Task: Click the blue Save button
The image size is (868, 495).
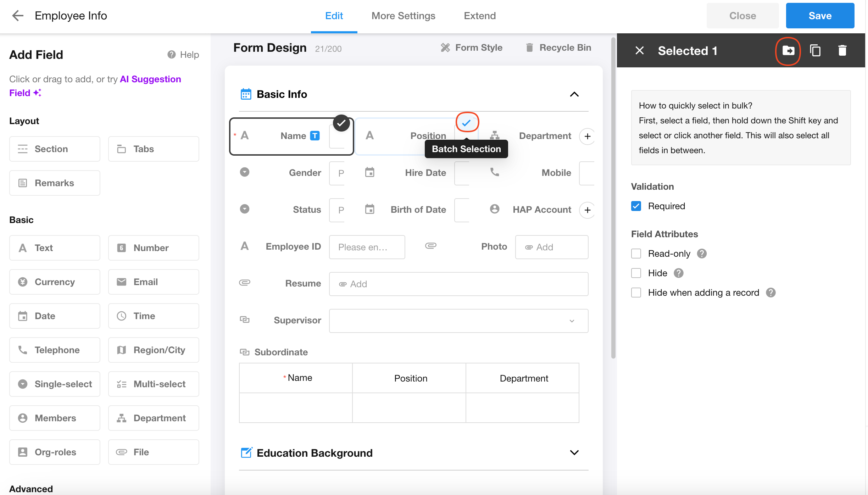Action: (820, 16)
